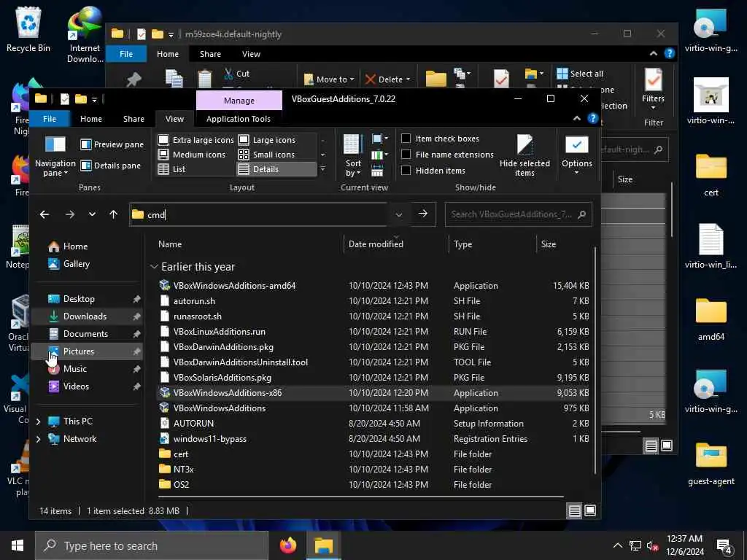Viewport: 747px width, 560px height.
Task: Open the Group by dropdown
Action: coord(379,139)
